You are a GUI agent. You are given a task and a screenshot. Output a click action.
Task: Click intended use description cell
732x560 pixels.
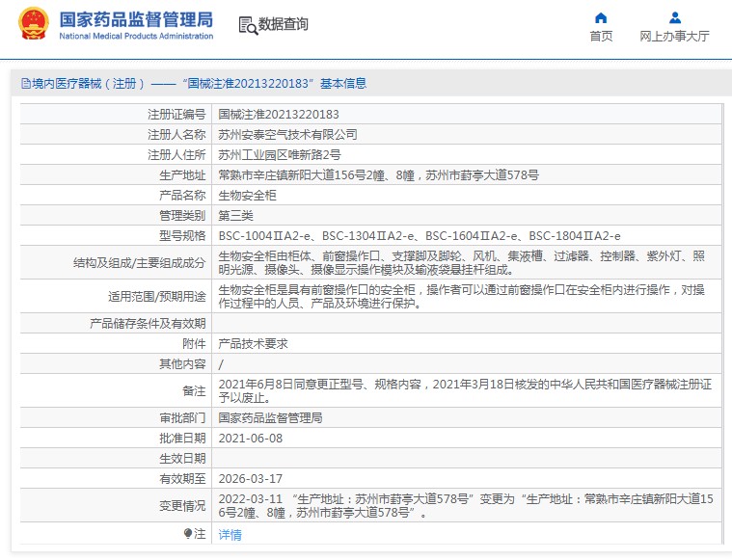click(467, 296)
